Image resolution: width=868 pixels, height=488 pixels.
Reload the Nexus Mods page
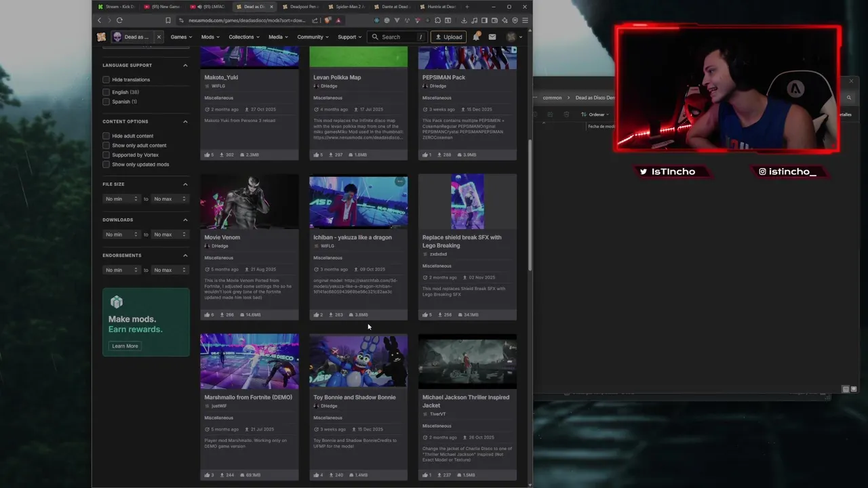coord(119,20)
